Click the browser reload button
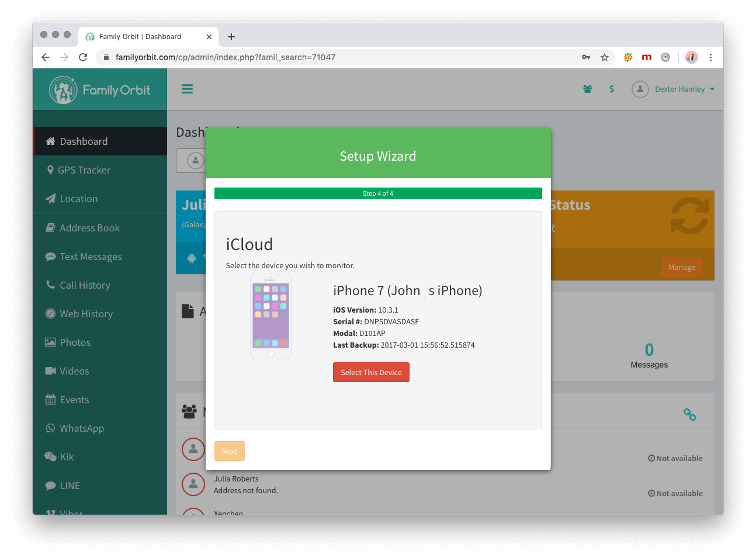Image resolution: width=756 pixels, height=558 pixels. [83, 57]
